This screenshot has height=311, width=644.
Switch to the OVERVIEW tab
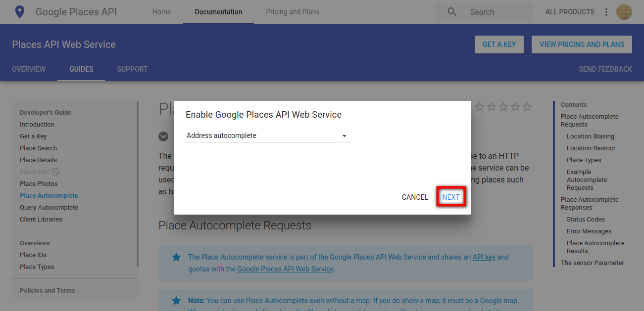click(29, 69)
